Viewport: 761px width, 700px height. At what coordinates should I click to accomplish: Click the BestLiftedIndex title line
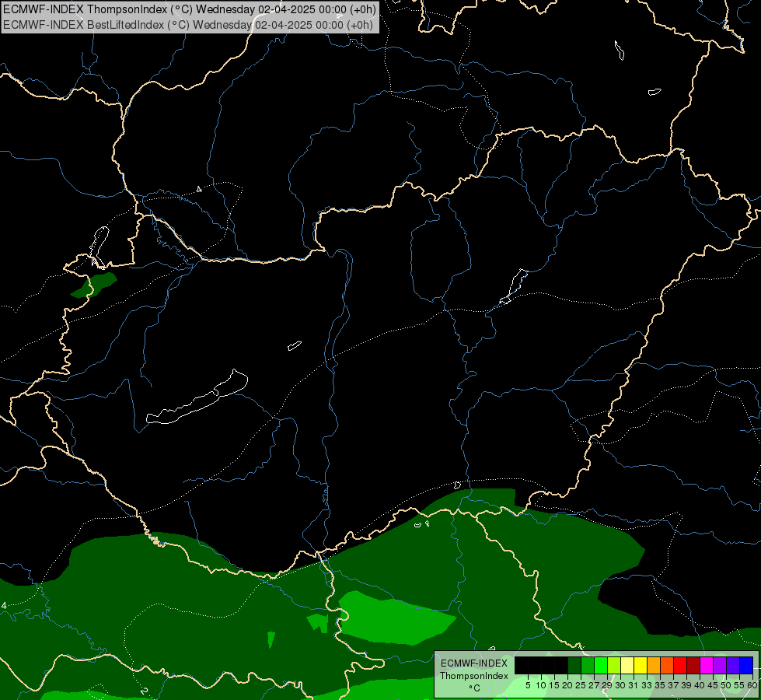click(x=188, y=24)
